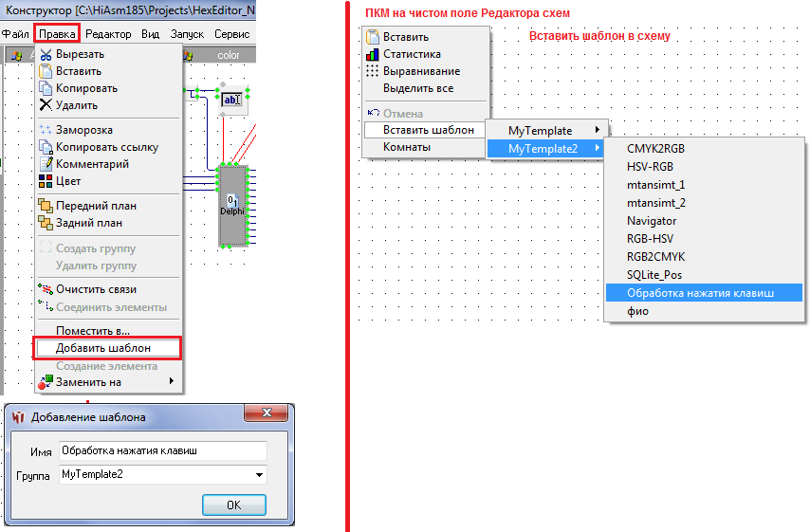This screenshot has height=532, width=810.
Task: Click the paste icon beside Вставить in Правка menu
Action: pyautogui.click(x=46, y=71)
